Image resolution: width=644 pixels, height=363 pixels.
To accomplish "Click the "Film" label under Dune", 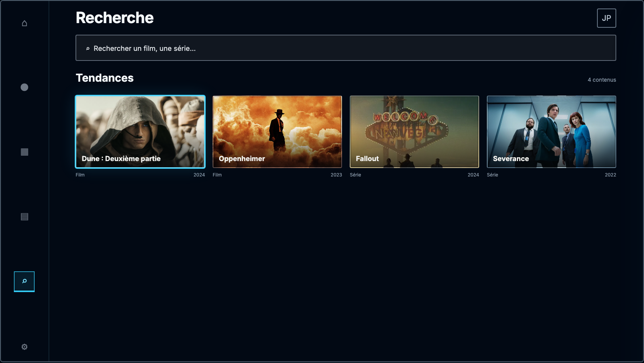I will 80,175.
